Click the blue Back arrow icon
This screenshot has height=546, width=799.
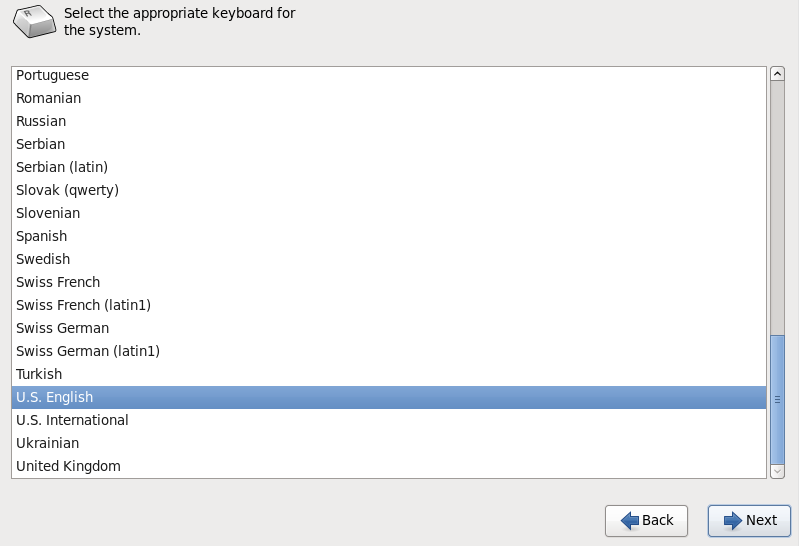[630, 520]
